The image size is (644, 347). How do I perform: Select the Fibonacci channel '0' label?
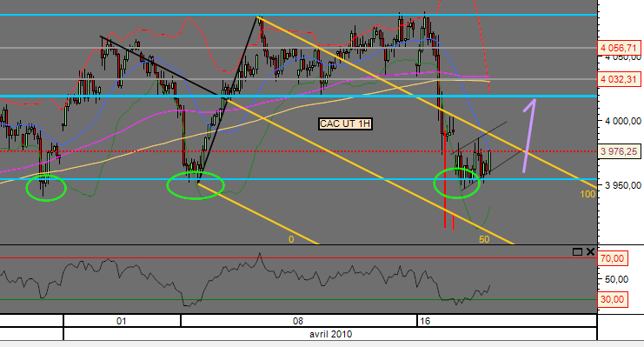pyautogui.click(x=291, y=239)
